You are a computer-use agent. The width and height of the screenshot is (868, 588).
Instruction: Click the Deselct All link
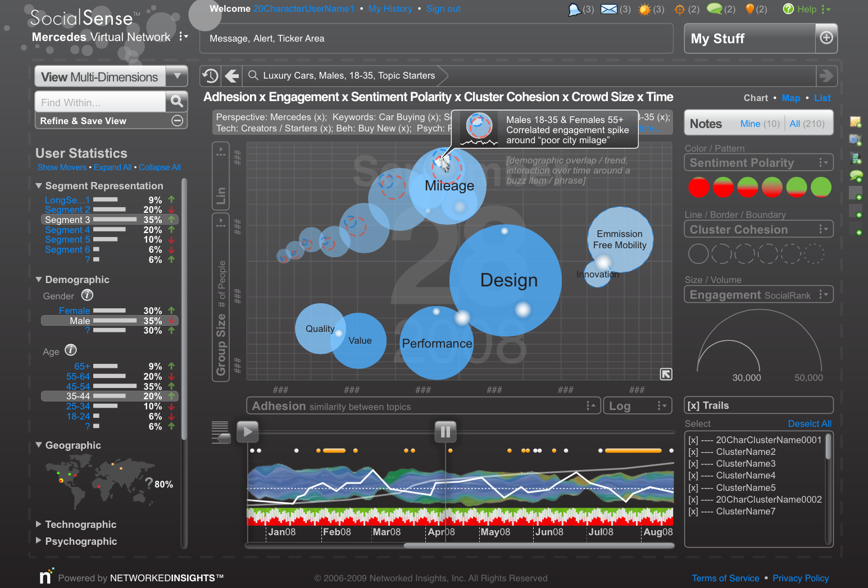tap(810, 423)
